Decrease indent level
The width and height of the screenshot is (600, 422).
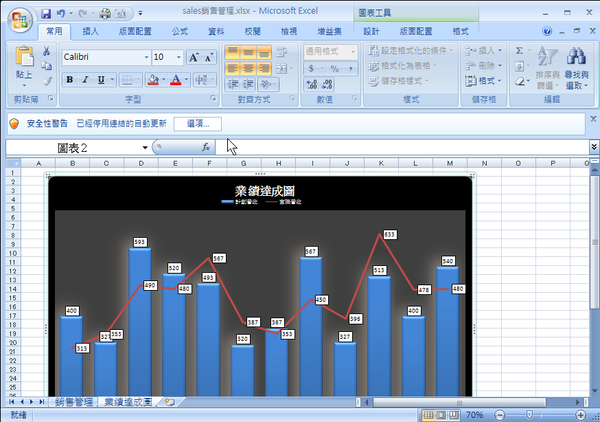pyautogui.click(x=233, y=84)
